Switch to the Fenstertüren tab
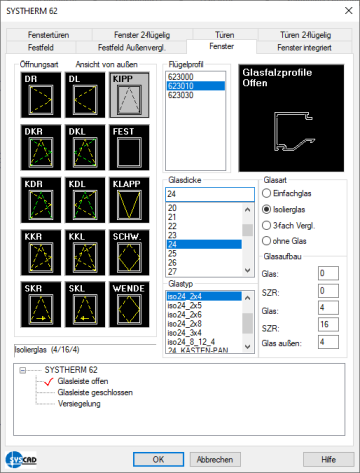This screenshot has width=360, height=473. (49, 35)
